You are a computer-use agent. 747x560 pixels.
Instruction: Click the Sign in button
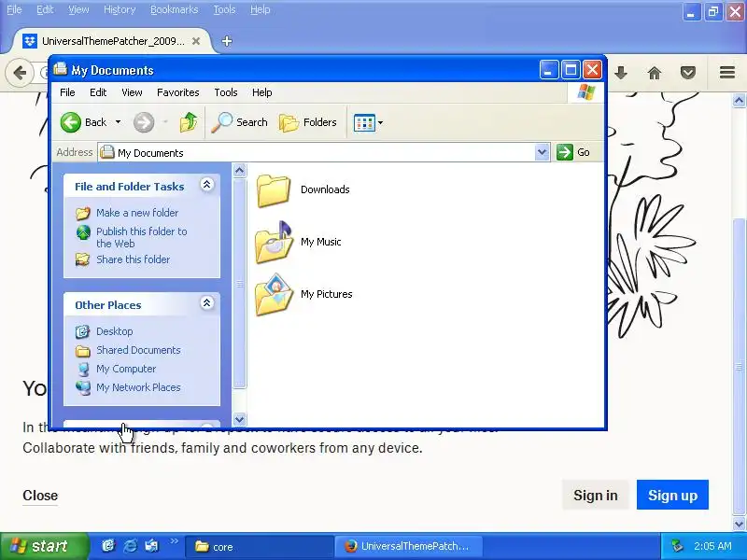point(596,496)
